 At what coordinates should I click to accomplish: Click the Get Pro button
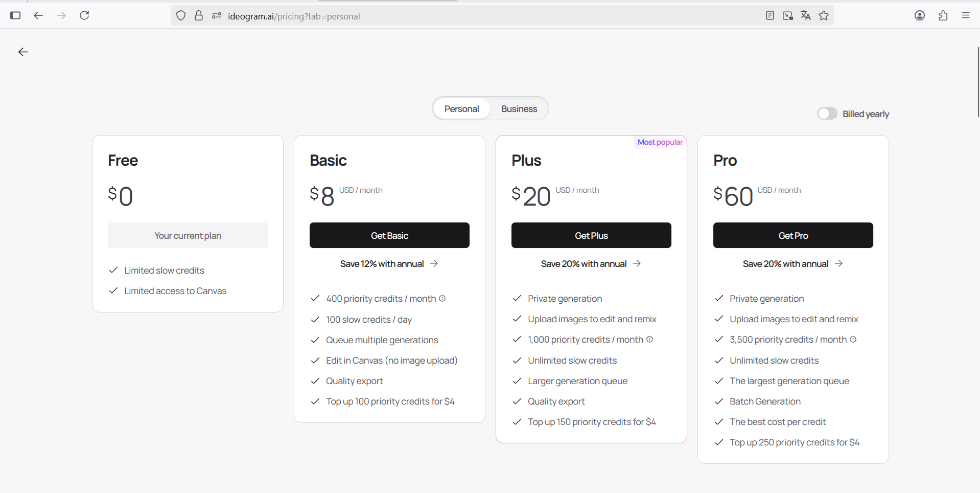793,235
